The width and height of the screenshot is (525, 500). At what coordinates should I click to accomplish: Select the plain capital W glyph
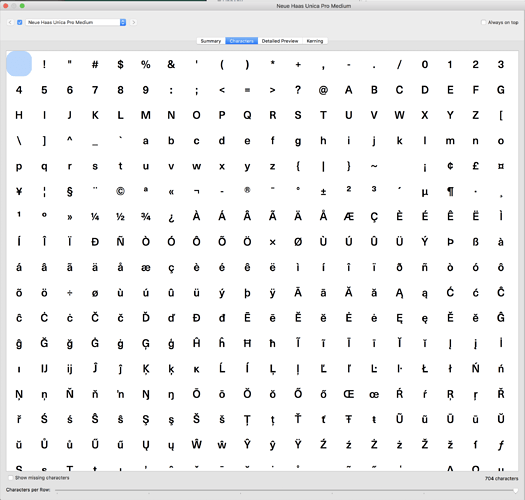[x=399, y=115]
